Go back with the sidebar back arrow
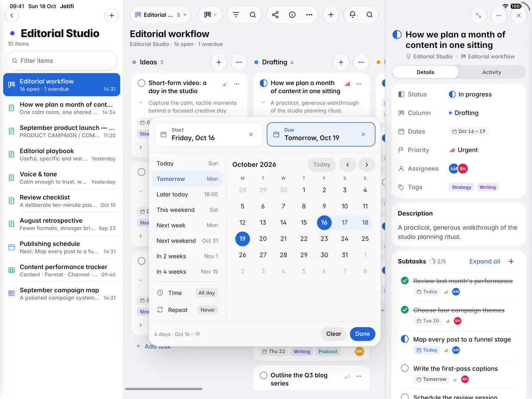This screenshot has width=532, height=399. pos(12,16)
